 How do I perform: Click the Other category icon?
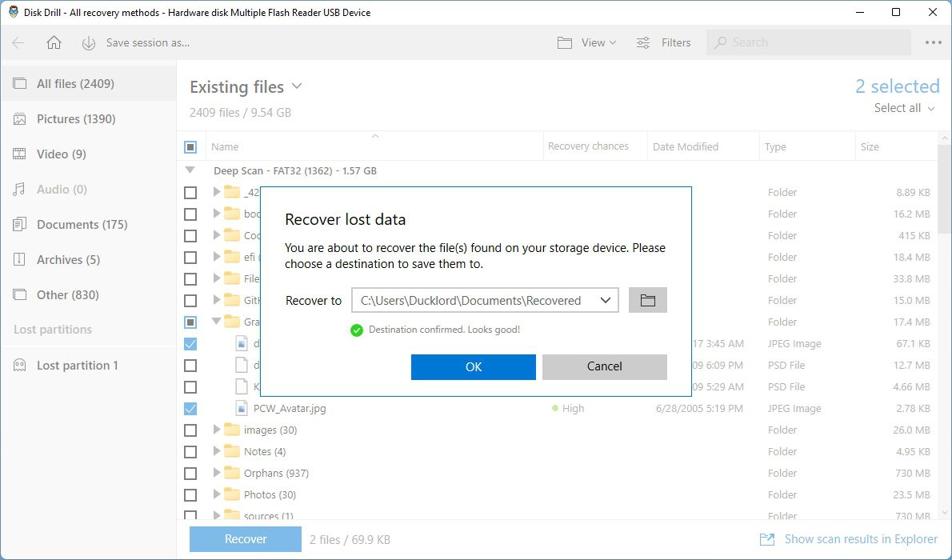[x=20, y=294]
